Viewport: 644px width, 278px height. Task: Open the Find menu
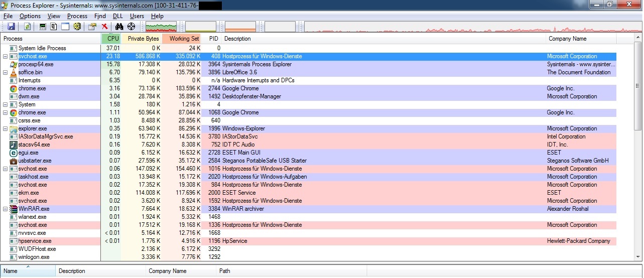100,16
